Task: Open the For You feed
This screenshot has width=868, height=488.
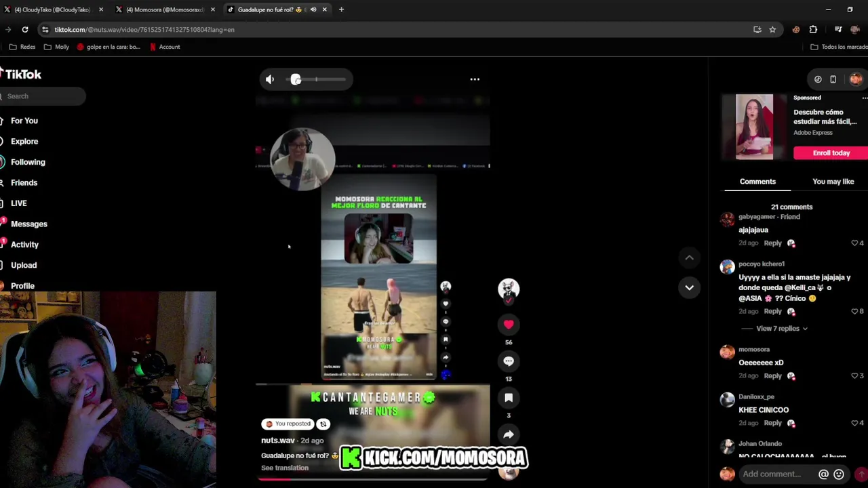Action: 24,121
